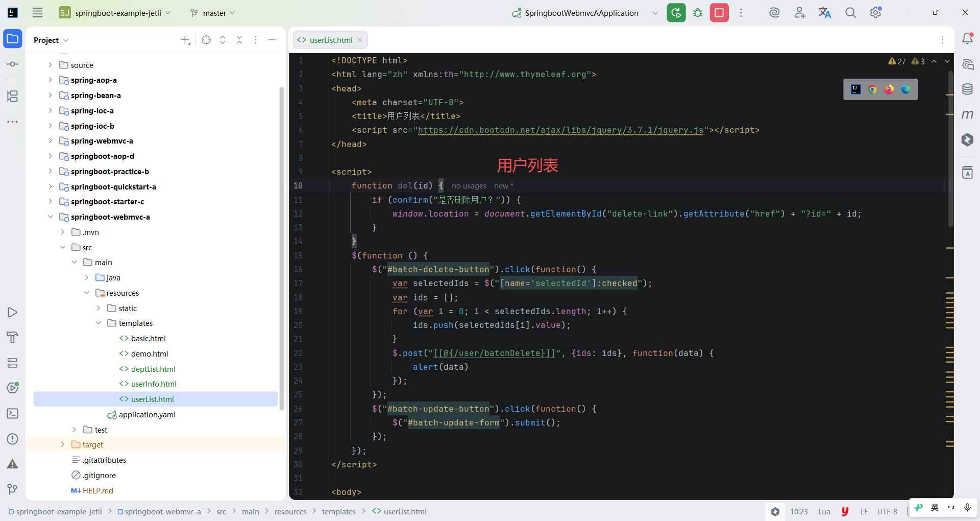The width and height of the screenshot is (980, 521).
Task: Expand the java folder
Action: pos(86,277)
